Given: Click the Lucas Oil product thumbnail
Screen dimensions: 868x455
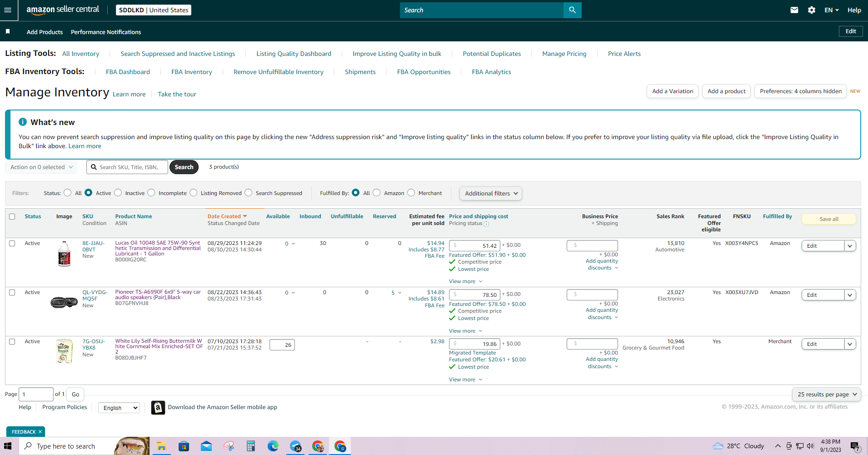Looking at the screenshot, I should [65, 254].
